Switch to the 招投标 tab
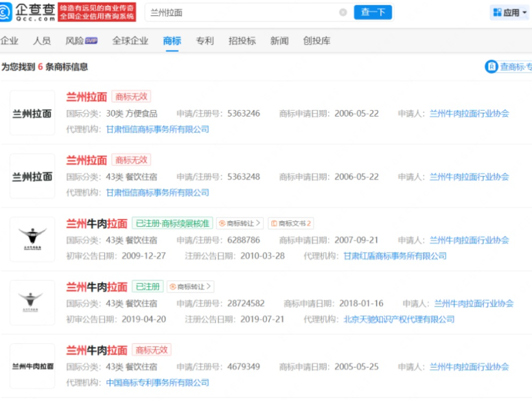Screen dimensions: 532x401 242,41
